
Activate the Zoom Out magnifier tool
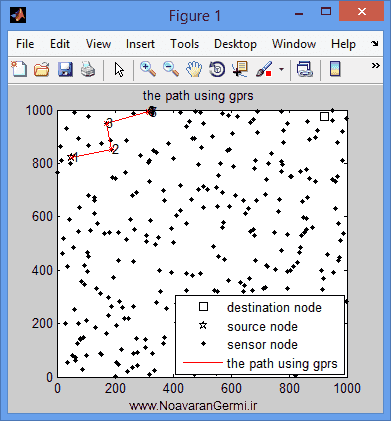(x=171, y=69)
